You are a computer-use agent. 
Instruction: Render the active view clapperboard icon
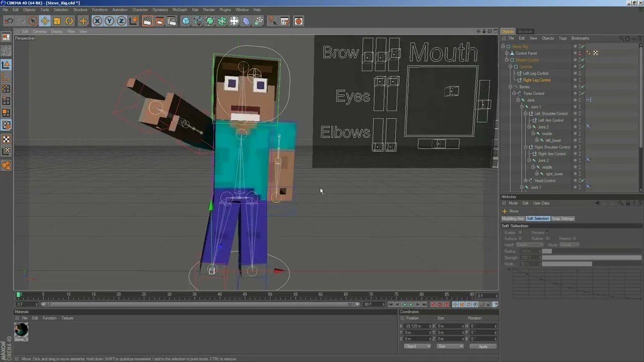(x=147, y=21)
